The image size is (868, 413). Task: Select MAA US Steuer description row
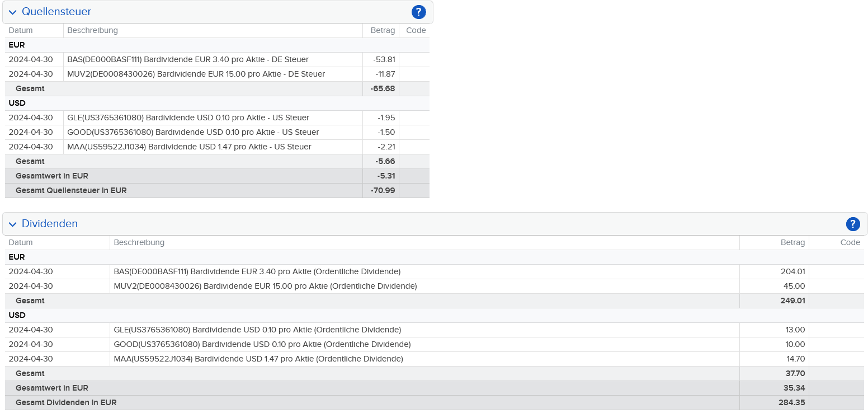tap(189, 147)
